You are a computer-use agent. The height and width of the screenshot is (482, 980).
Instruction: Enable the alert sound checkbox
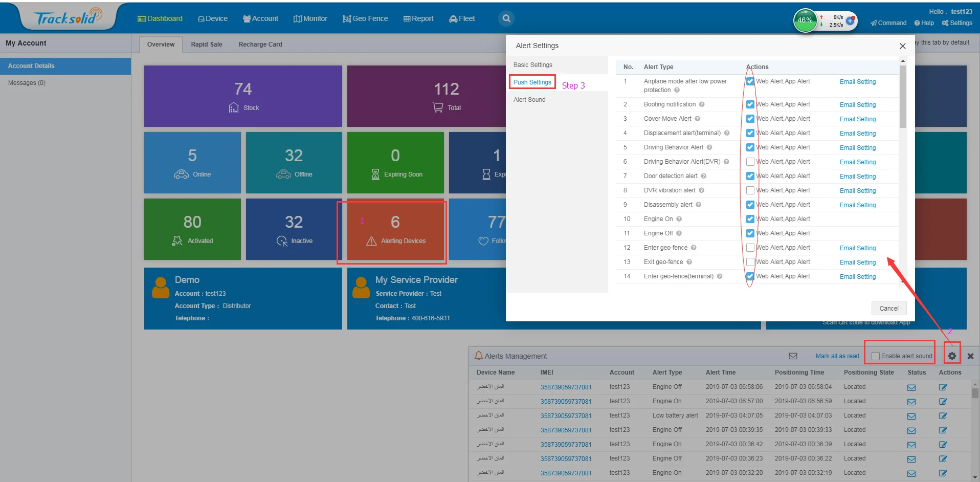[x=876, y=356]
